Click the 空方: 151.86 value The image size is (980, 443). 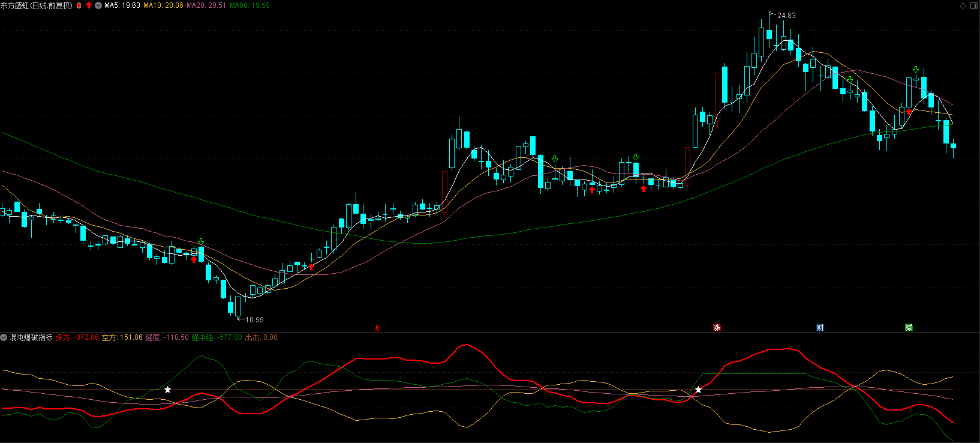[122, 337]
